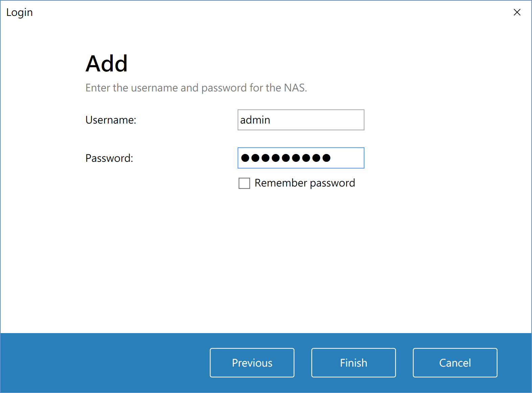
Task: Click the "Login" window title text
Action: [20, 13]
